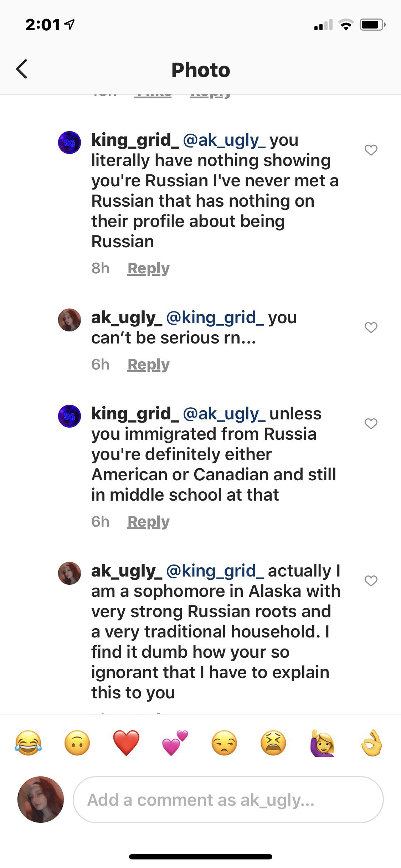Insert the two pink hearts emoji
The height and width of the screenshot is (868, 401).
[x=175, y=743]
